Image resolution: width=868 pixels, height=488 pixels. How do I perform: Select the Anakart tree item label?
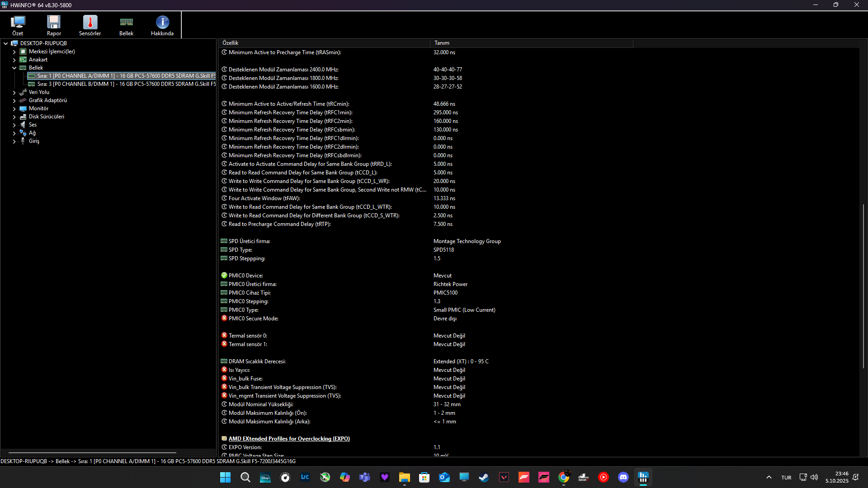pyautogui.click(x=38, y=60)
